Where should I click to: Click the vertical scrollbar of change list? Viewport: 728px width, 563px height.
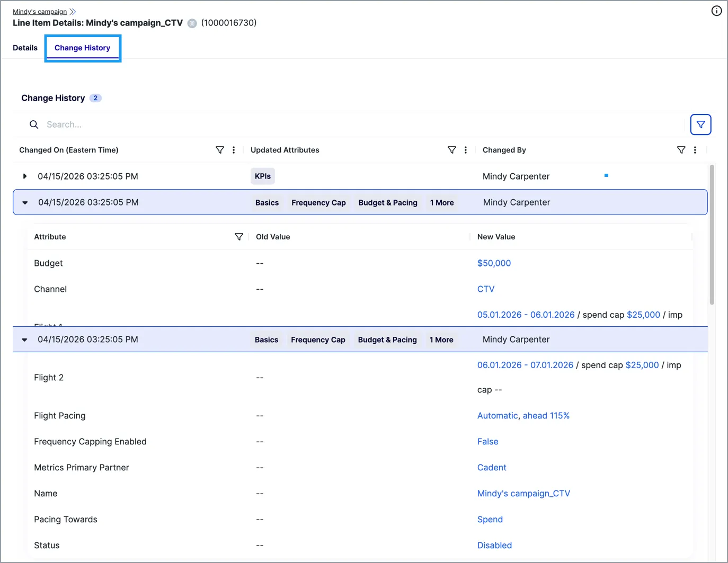click(712, 235)
